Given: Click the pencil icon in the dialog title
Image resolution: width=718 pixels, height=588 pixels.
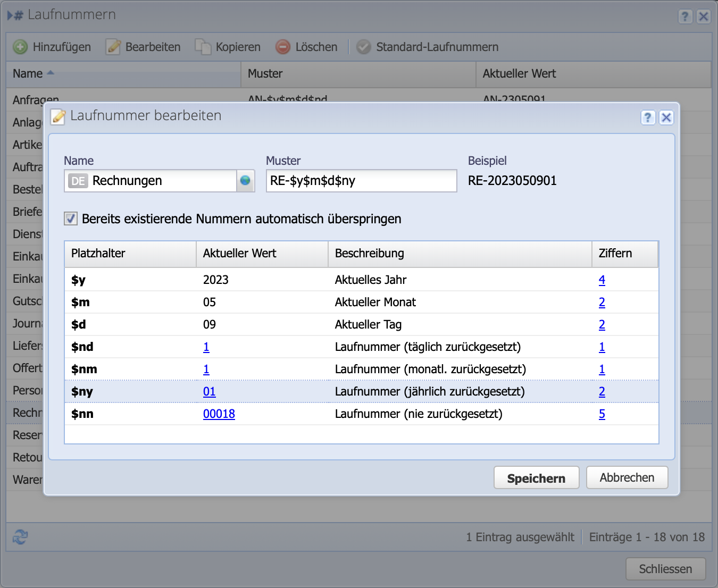Looking at the screenshot, I should 58,117.
